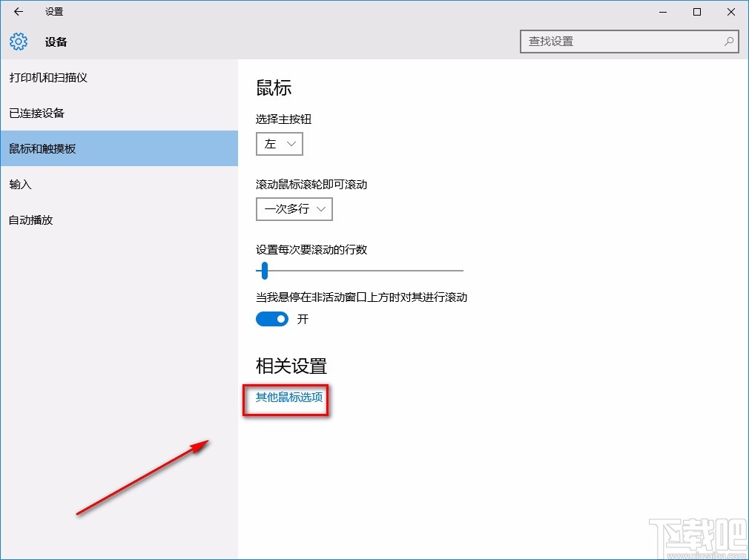Click the 鼠标 section heading

(274, 87)
